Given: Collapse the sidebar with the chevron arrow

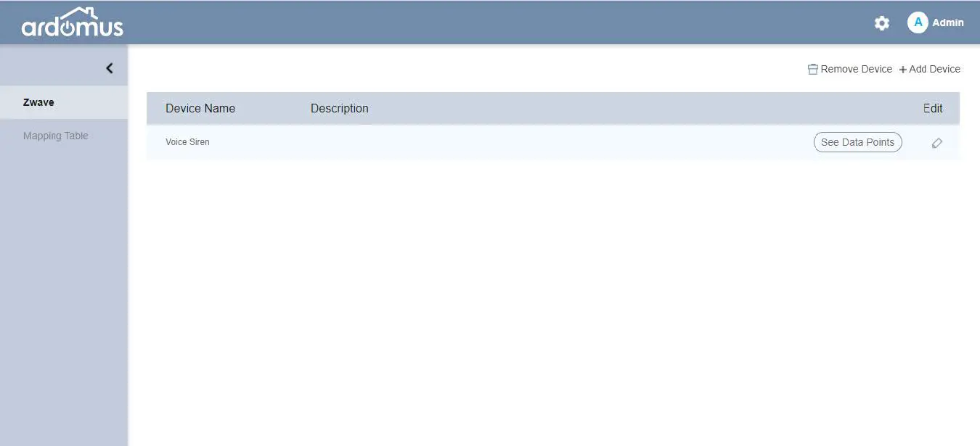Looking at the screenshot, I should pos(110,68).
